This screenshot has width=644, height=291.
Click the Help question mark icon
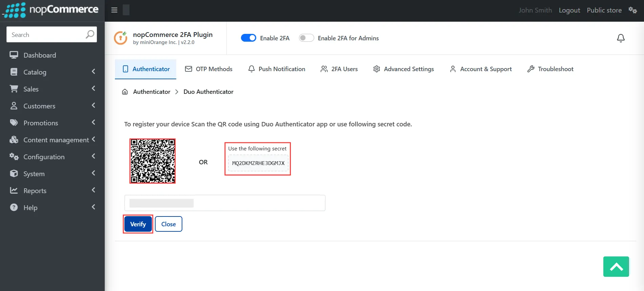(14, 207)
